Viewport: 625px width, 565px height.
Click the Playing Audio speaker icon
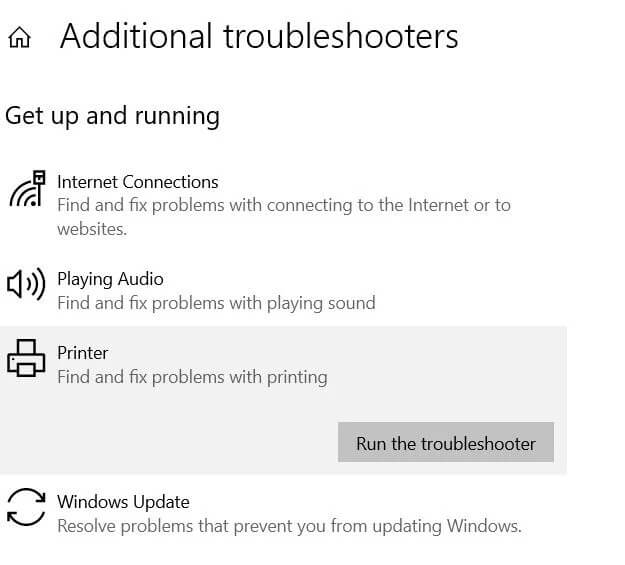pos(27,285)
